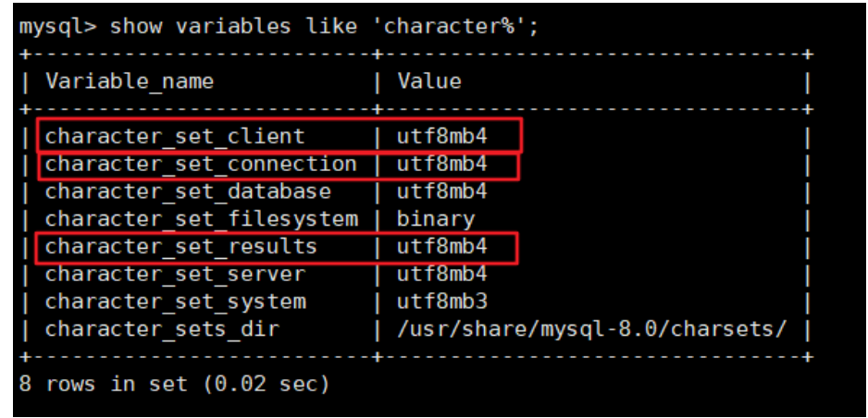Click the character_set_database variable name
The image size is (868, 418).
click(x=188, y=191)
